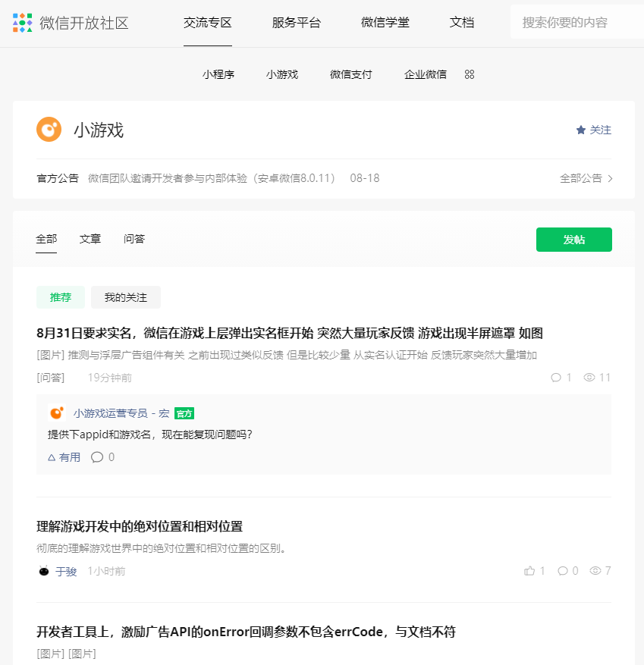Click thumbs-up icon on 理解游戏开发 post
The width and height of the screenshot is (644, 665).
tap(529, 571)
